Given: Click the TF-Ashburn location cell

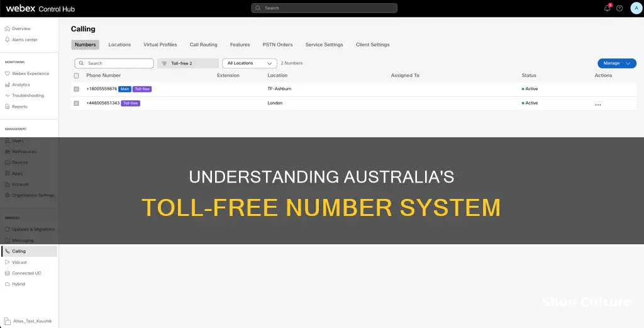Looking at the screenshot, I should coord(279,89).
